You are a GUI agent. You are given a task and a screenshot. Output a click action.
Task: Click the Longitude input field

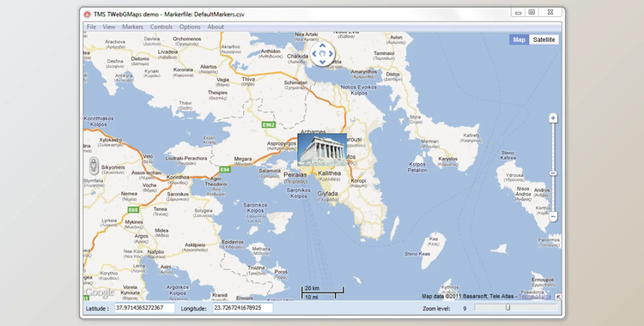click(x=243, y=308)
